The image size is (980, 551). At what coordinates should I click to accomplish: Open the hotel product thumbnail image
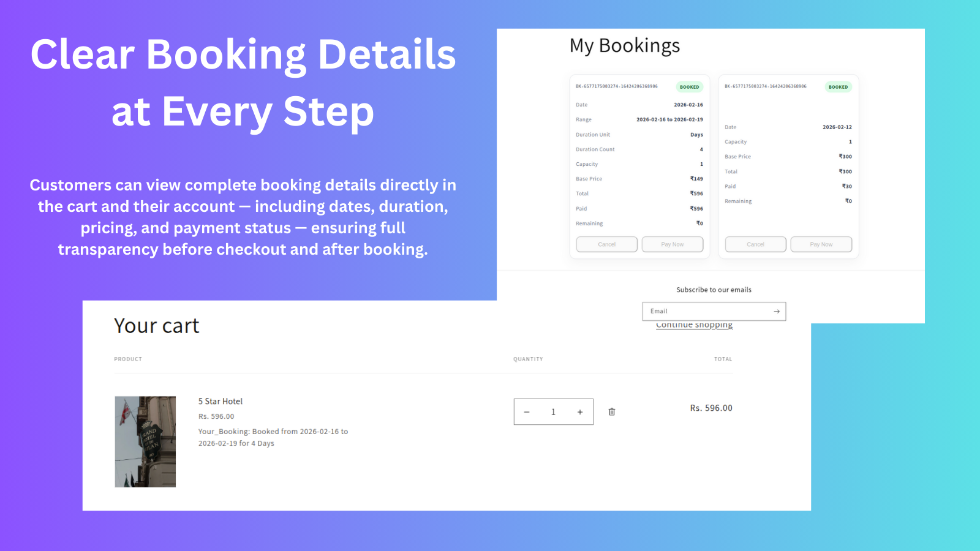(145, 441)
